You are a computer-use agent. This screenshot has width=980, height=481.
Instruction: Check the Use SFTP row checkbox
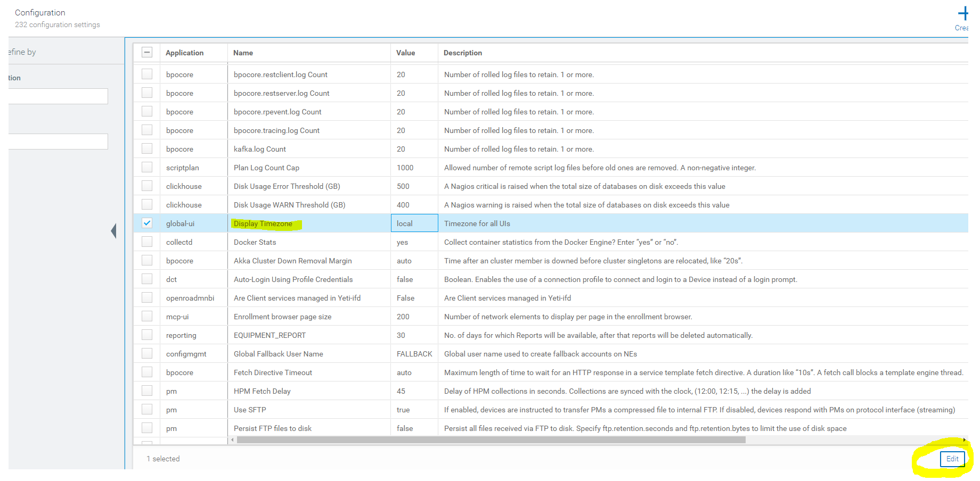pos(147,409)
